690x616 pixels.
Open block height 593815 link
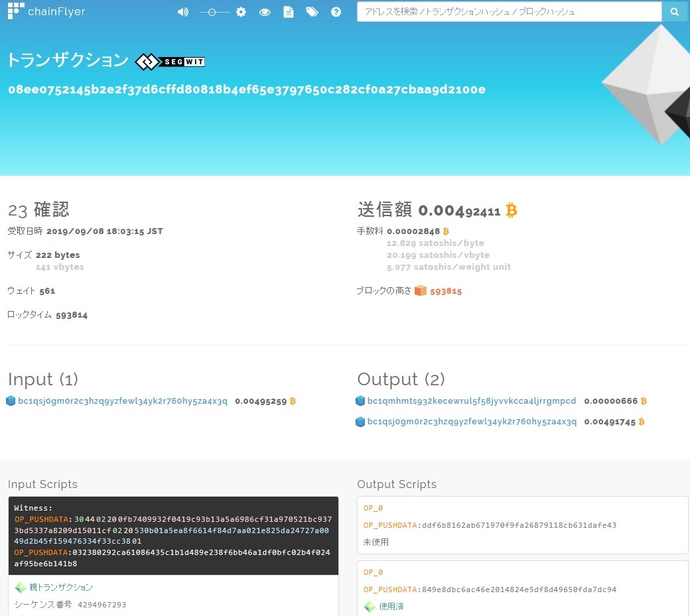[x=446, y=291]
